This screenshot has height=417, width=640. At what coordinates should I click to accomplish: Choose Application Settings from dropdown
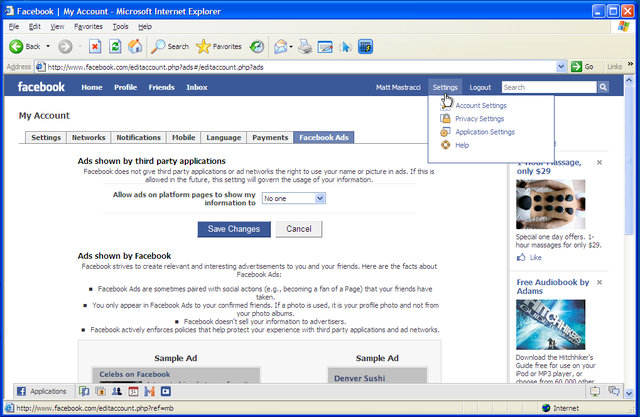pos(485,132)
